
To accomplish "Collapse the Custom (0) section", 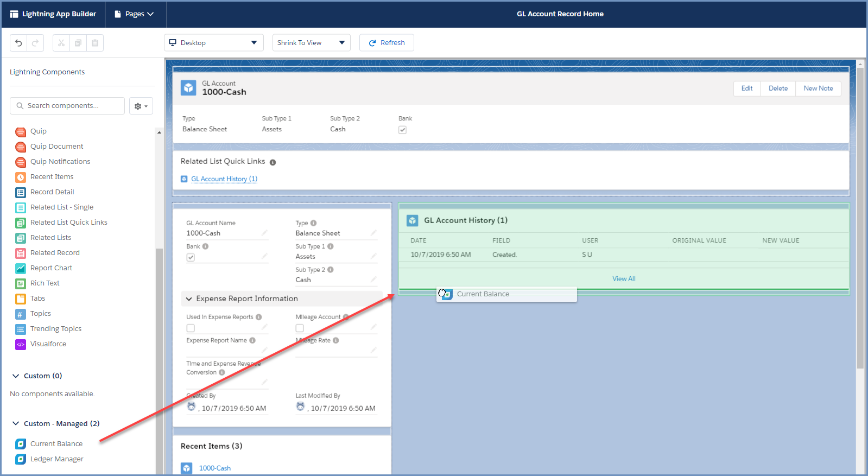I will pos(16,376).
